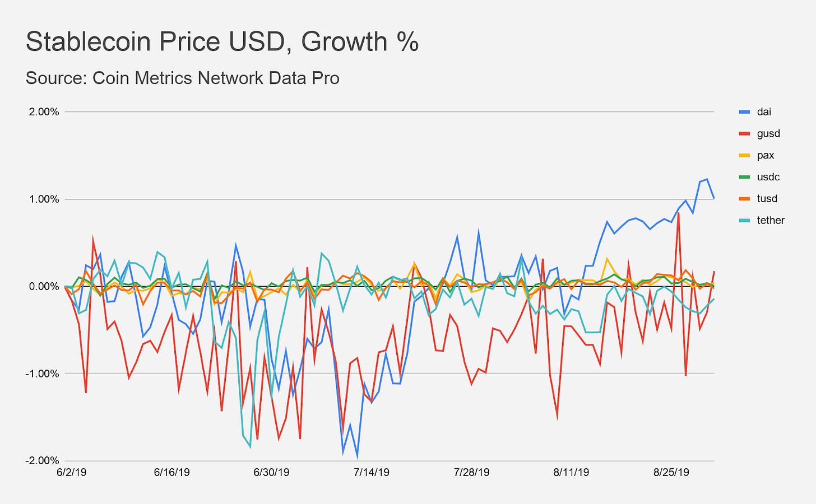Screen dimensions: 816x504
Task: Click the 8/11/19 date axis label
Action: coord(571,473)
